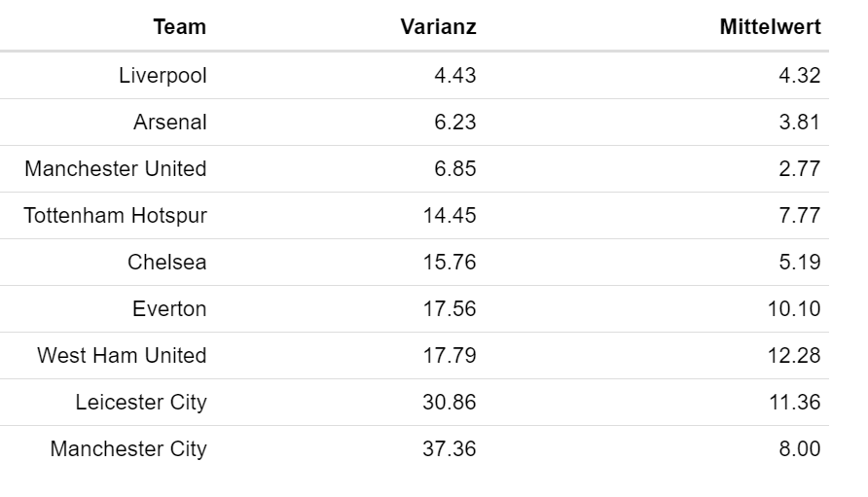Image resolution: width=868 pixels, height=497 pixels.
Task: Select Varianz value 14.45 for Tottenham
Action: [x=450, y=215]
